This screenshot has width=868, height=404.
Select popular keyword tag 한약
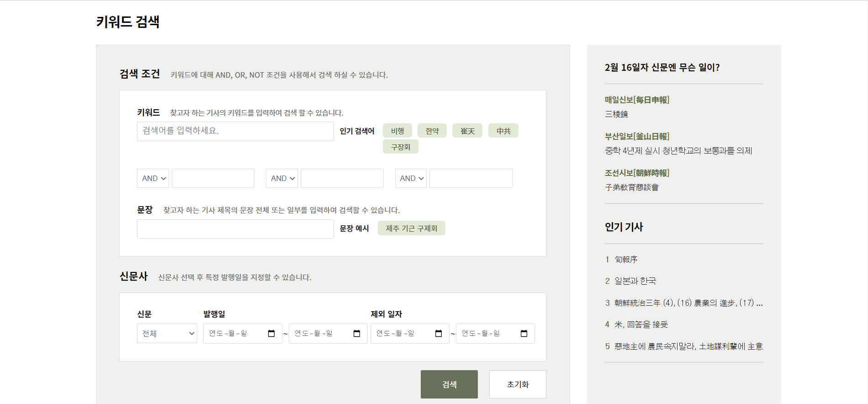[432, 131]
